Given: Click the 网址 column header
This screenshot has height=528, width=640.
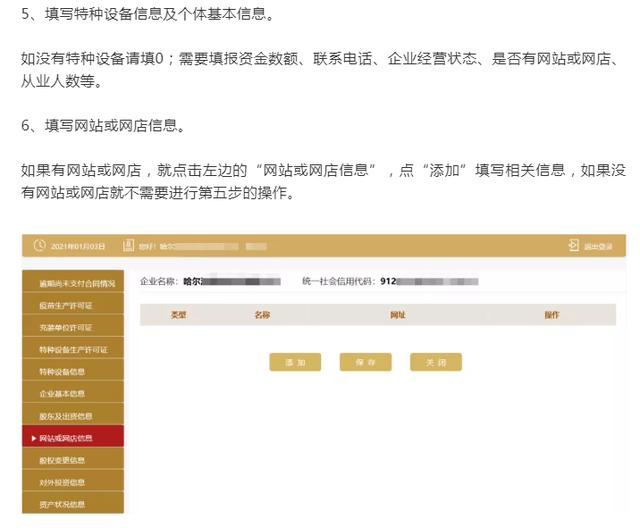Looking at the screenshot, I should [398, 315].
